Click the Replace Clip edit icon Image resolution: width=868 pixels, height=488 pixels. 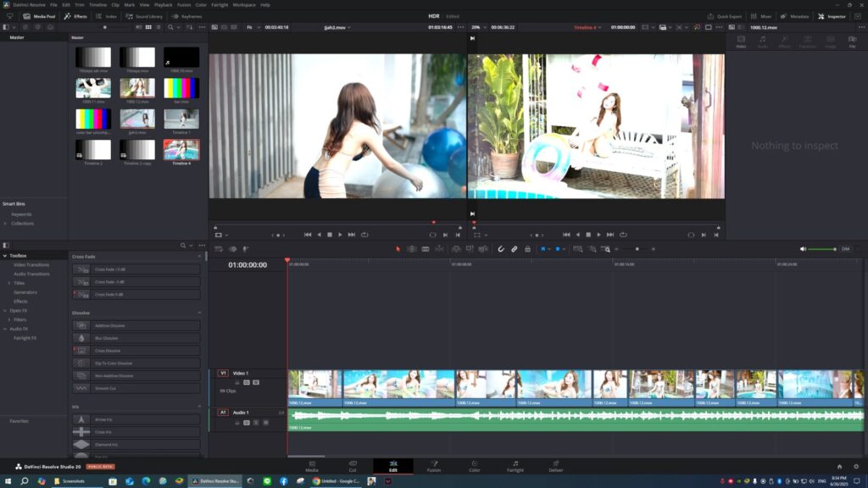click(483, 249)
